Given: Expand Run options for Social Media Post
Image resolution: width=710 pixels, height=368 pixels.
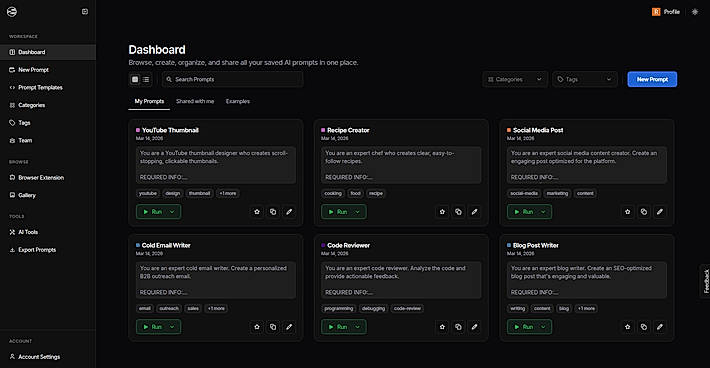Looking at the screenshot, I should coord(543,212).
